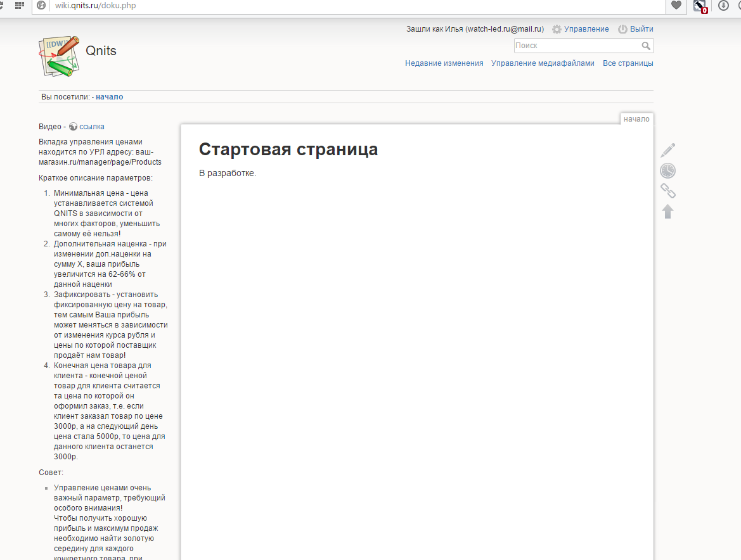This screenshot has height=560, width=741.
Task: Open the video ссылка link in sidebar
Action: coord(92,127)
